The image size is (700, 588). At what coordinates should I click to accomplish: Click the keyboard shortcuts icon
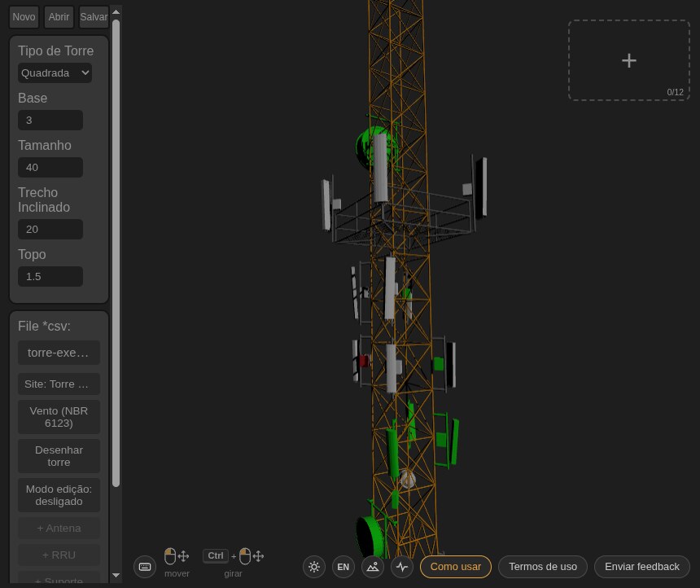coord(145,567)
